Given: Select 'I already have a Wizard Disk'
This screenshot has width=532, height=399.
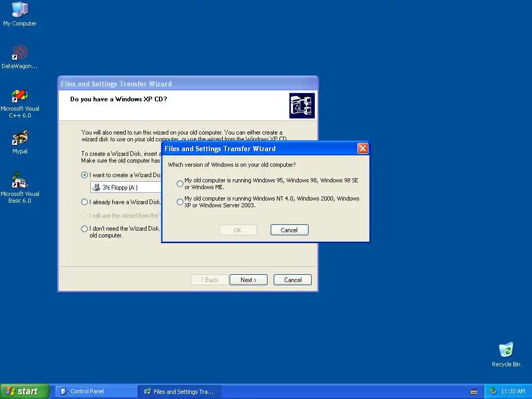Looking at the screenshot, I should pyautogui.click(x=85, y=202).
